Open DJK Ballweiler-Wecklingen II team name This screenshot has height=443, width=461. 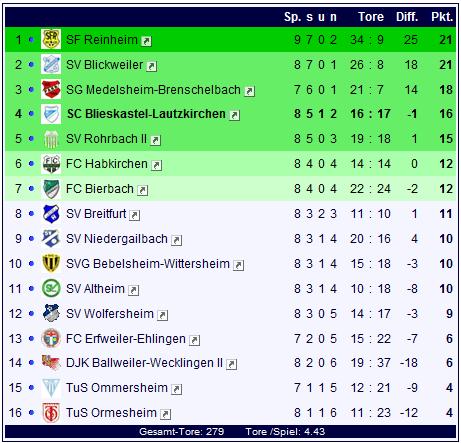[x=144, y=363]
